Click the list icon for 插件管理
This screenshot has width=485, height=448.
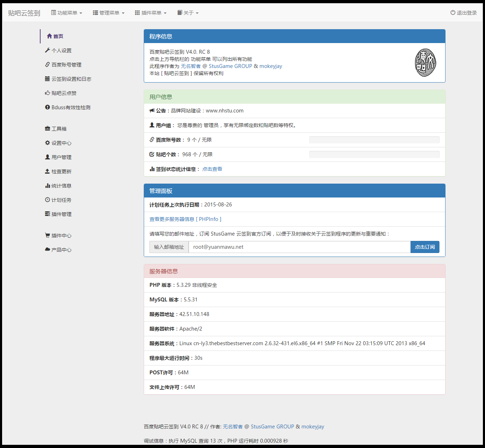pos(47,214)
